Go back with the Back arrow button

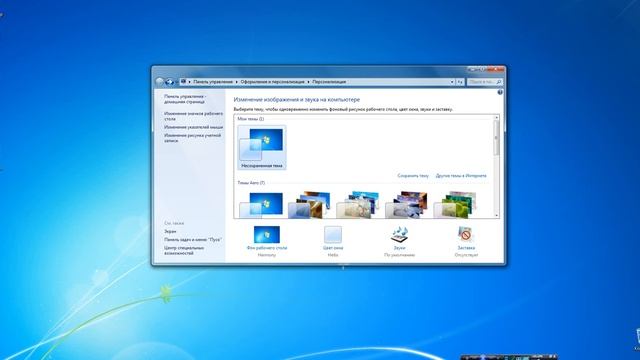click(160, 82)
